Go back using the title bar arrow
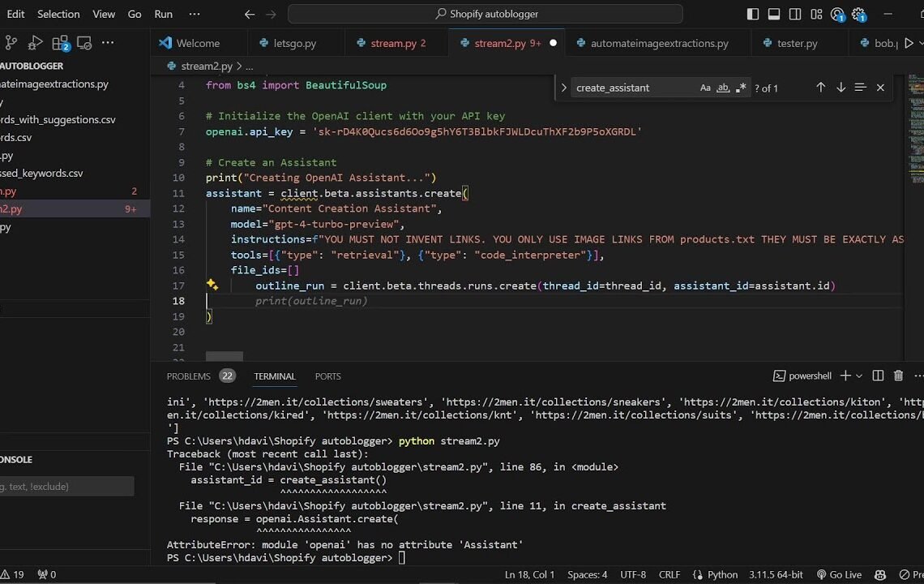924x584 pixels. 250,14
